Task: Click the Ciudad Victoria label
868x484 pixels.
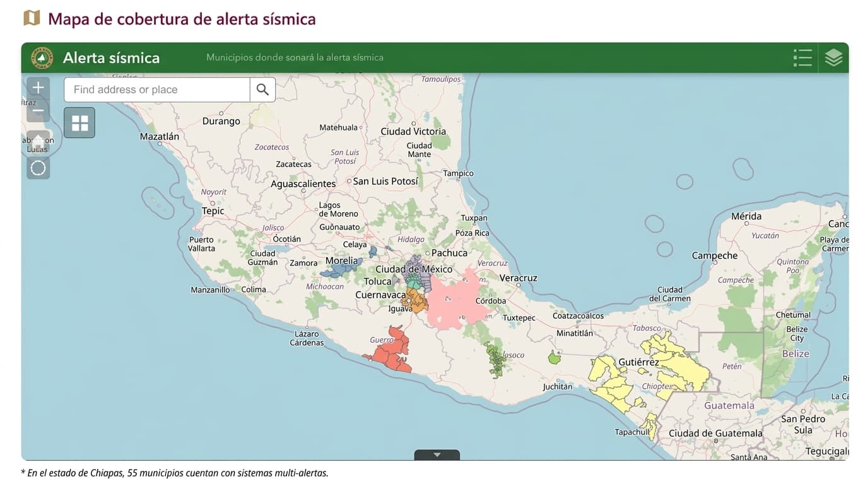Action: pyautogui.click(x=413, y=132)
